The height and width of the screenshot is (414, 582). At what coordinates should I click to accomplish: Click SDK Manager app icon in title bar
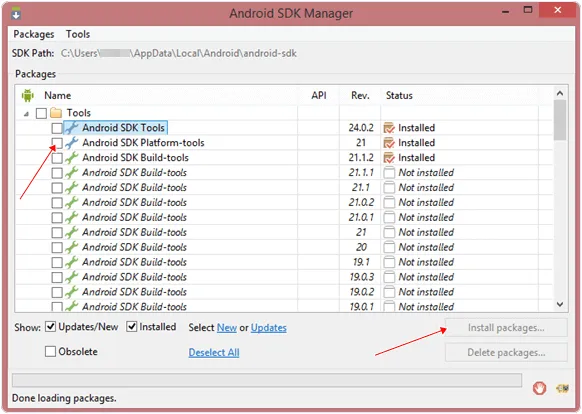click(x=16, y=14)
